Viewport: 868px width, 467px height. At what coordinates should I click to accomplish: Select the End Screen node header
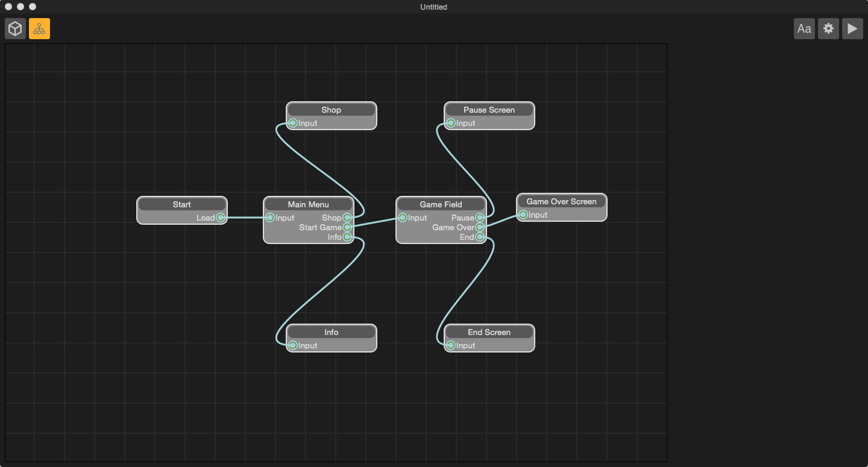[489, 332]
